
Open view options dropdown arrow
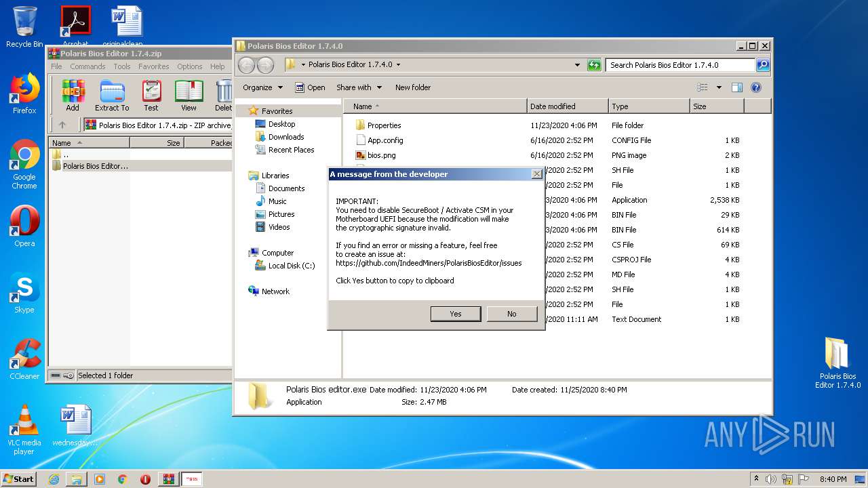[719, 87]
